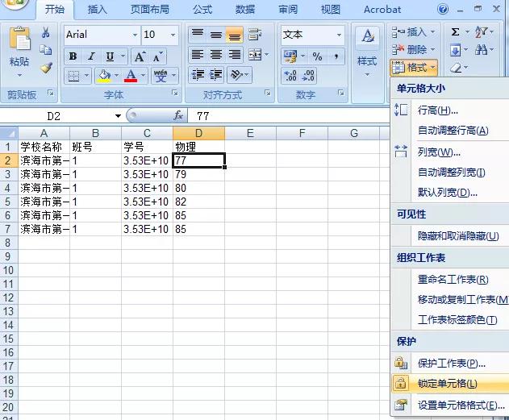Screen dimensions: 509x420
Task: Switch to the 审阅 tab
Action: pos(288,10)
